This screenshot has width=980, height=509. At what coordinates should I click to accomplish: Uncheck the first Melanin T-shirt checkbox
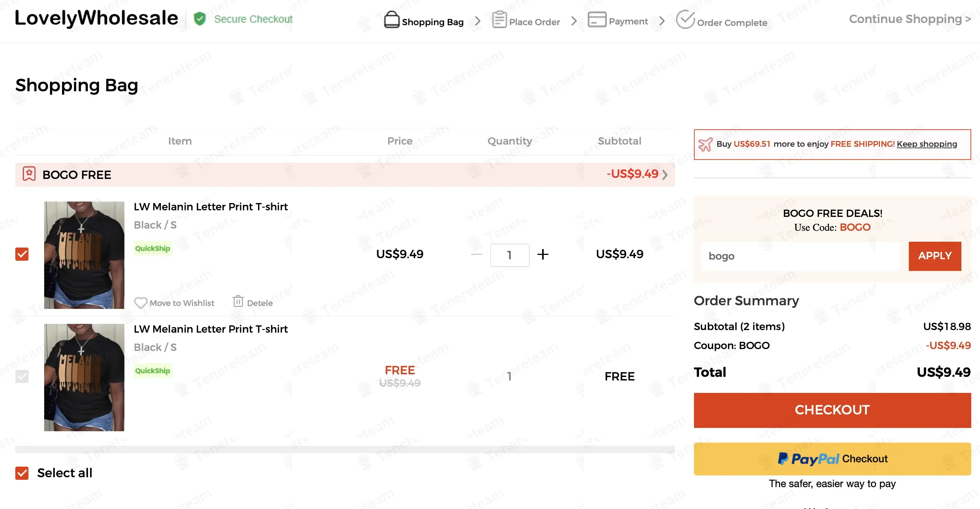click(22, 254)
